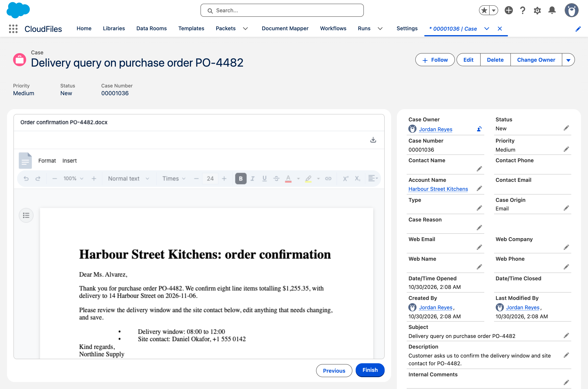Viewport: 588px width, 389px height.
Task: Redo the document edit
Action: pyautogui.click(x=38, y=179)
